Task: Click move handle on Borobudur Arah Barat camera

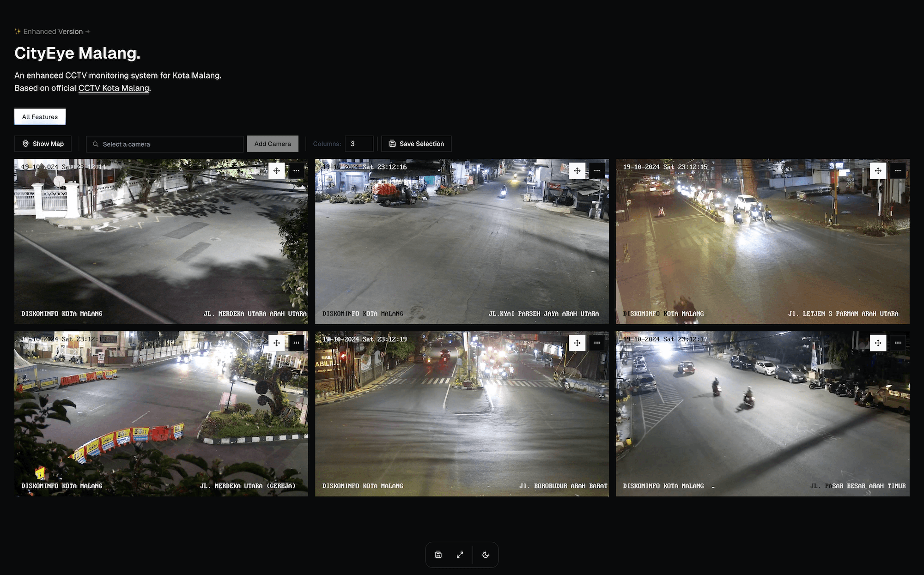Action: click(577, 343)
